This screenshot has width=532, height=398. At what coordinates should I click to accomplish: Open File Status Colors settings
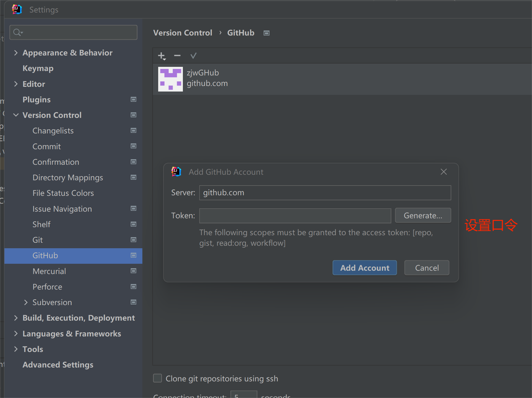pos(63,193)
